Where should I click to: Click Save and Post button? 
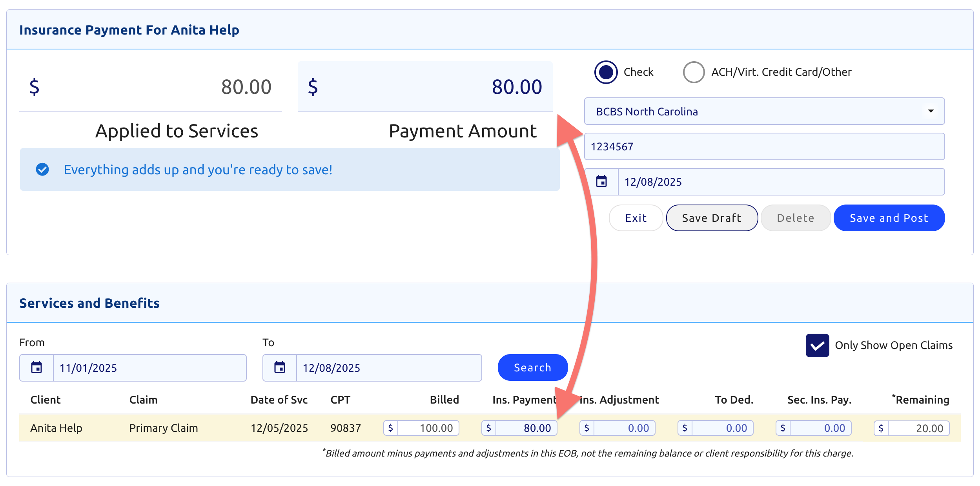889,218
